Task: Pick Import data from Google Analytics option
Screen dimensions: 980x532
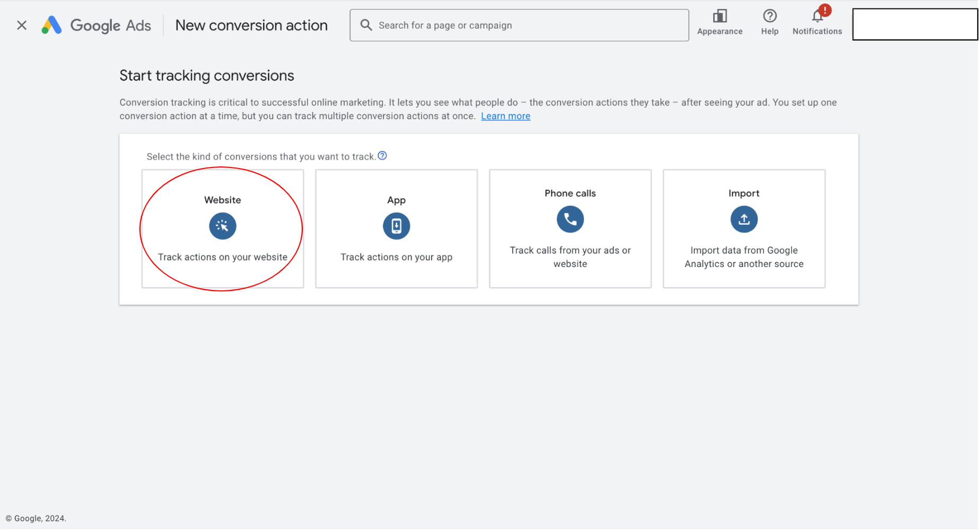Action: tap(743, 257)
